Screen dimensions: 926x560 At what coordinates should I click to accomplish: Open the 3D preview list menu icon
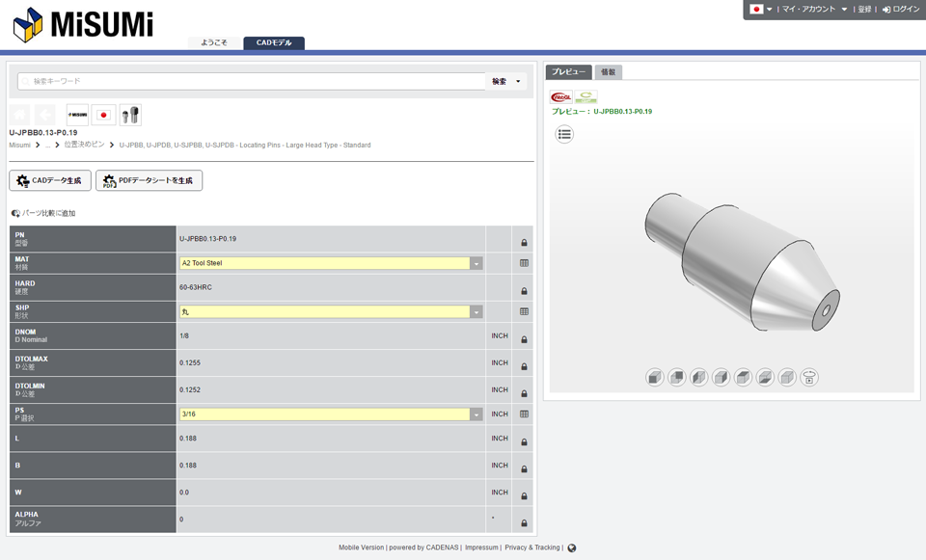(564, 134)
